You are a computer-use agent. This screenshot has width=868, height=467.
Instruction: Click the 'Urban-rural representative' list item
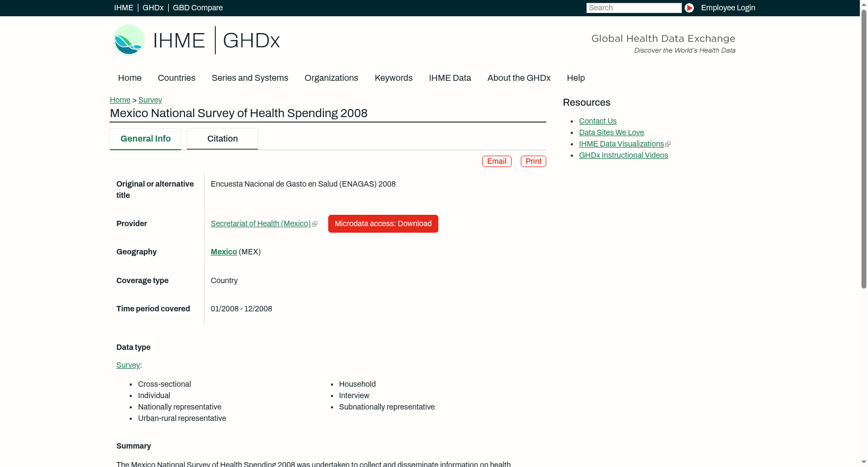pos(182,418)
